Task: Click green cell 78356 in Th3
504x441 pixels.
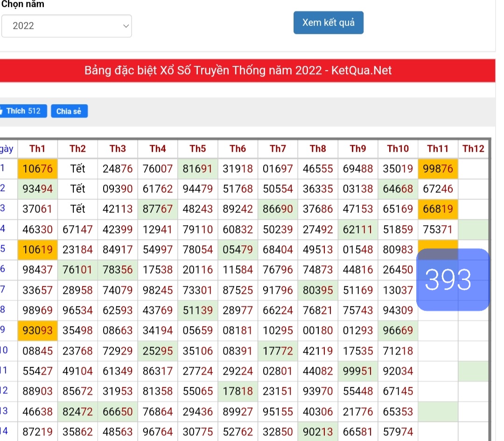Action: (118, 270)
